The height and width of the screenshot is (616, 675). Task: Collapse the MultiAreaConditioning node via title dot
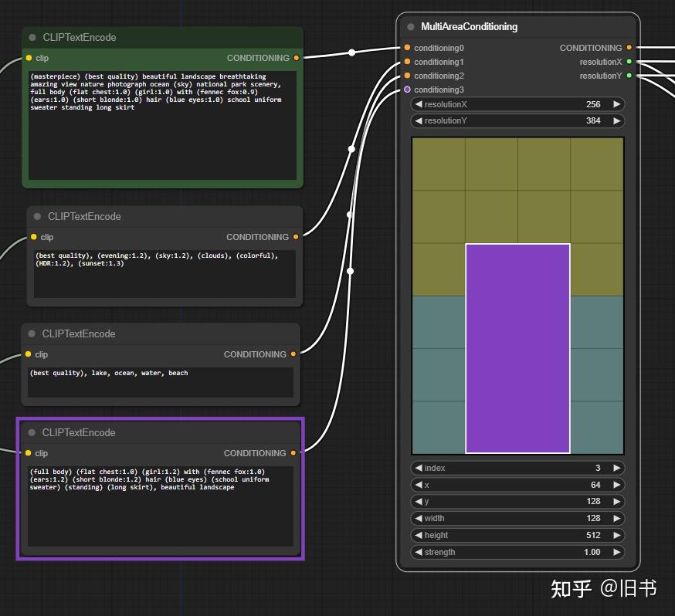click(x=411, y=27)
